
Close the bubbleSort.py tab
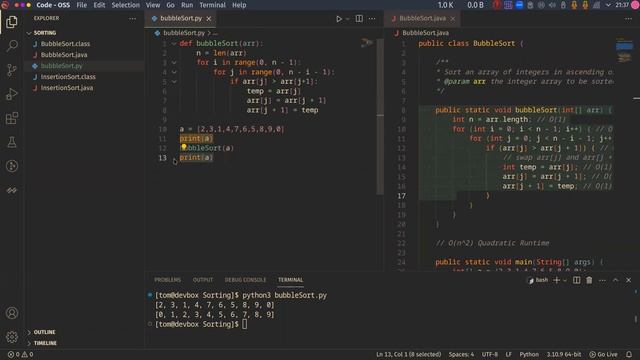point(209,19)
